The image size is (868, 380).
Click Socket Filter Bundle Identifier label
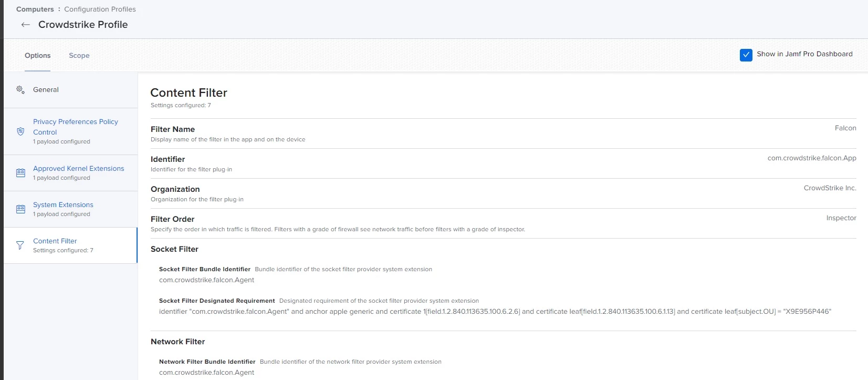pyautogui.click(x=205, y=269)
